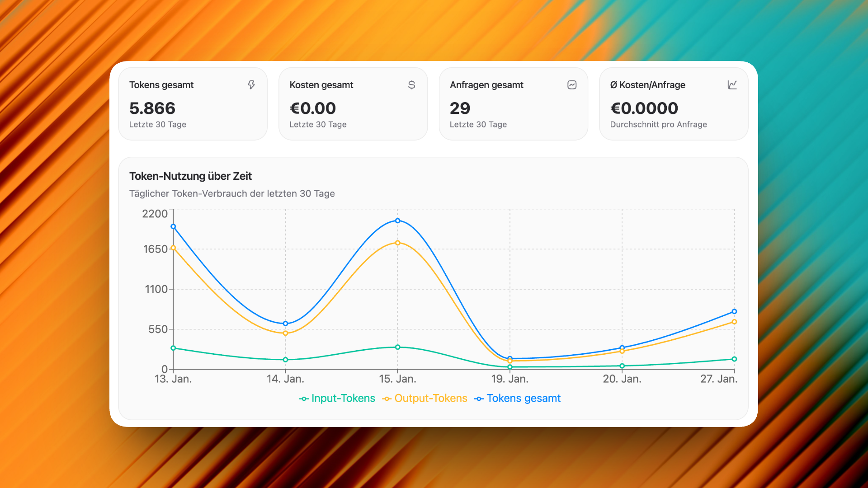868x488 pixels.
Task: Click the yellow Output-Tokens legend marker icon
Action: click(387, 399)
